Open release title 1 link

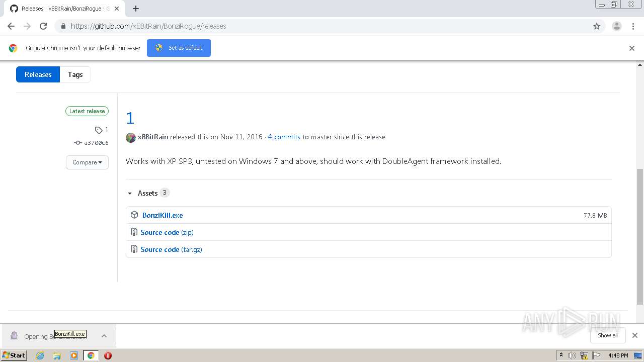point(130,118)
